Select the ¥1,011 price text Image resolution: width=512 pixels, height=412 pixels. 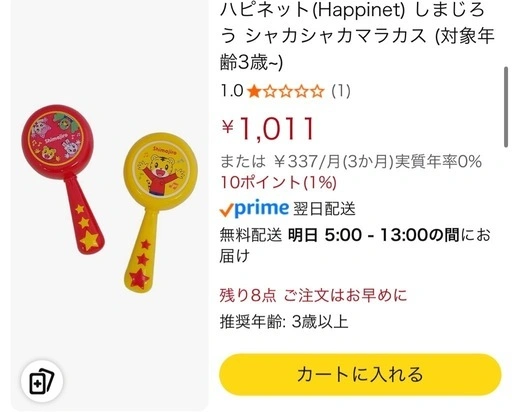(x=268, y=128)
